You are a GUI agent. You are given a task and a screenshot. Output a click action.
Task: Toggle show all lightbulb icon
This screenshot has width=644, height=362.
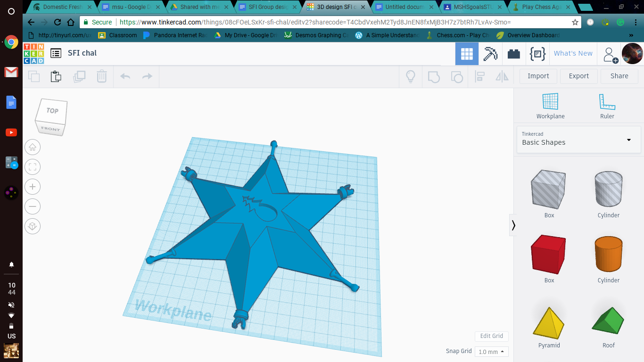point(411,76)
